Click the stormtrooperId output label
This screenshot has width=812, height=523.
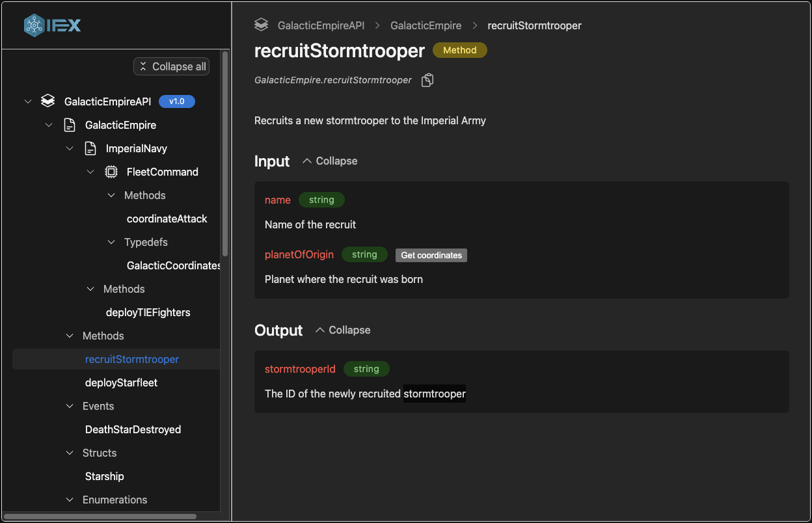point(301,369)
